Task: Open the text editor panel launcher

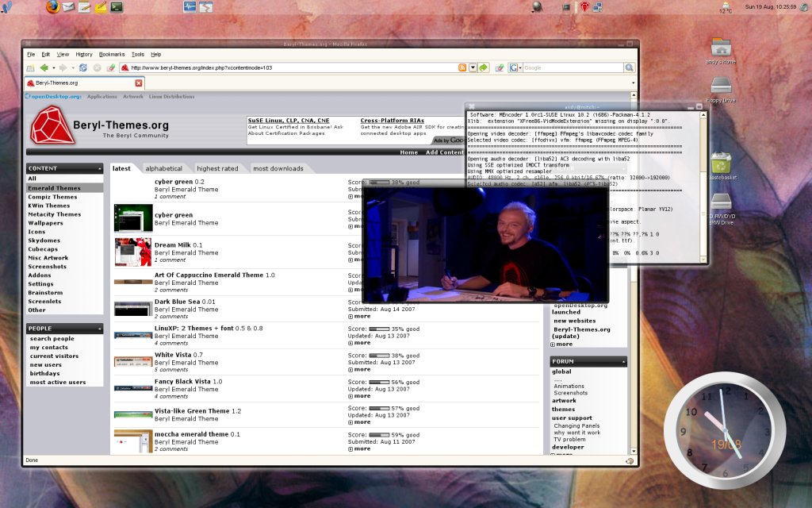Action: [x=84, y=7]
